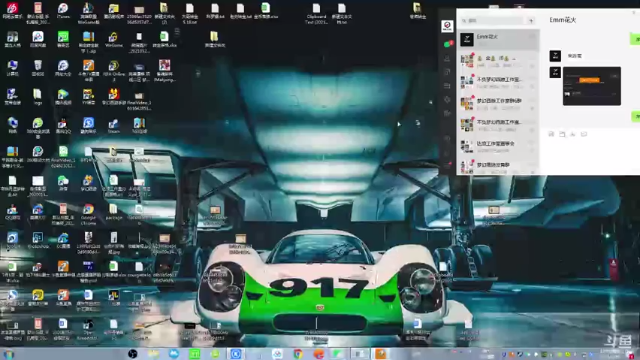Open the Windows Start button

coord(9,354)
